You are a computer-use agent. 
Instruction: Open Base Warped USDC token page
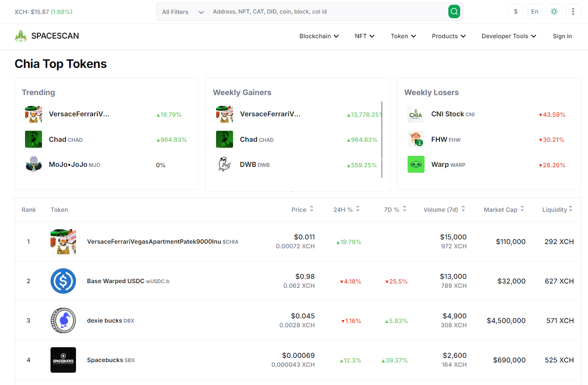coord(128,281)
